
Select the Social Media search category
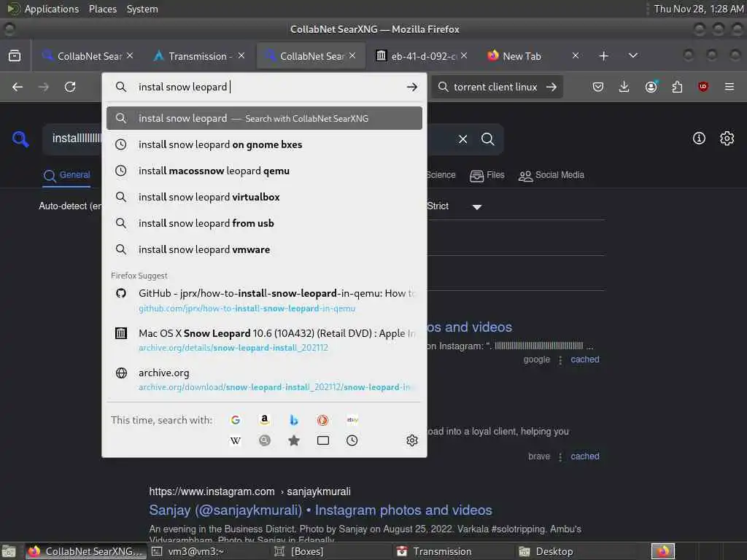point(551,175)
